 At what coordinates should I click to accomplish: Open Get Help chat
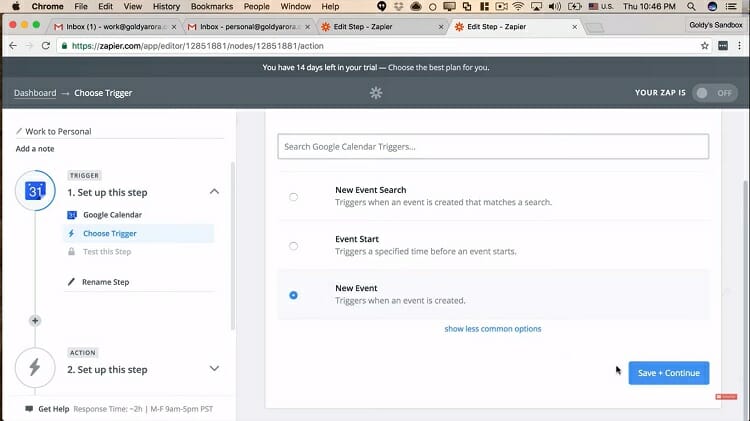tap(54, 409)
